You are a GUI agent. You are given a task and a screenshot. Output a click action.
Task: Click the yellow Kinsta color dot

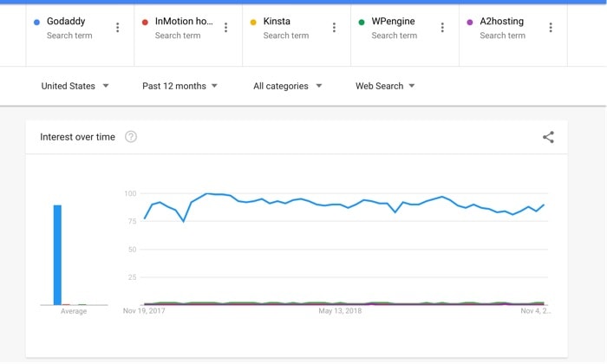[x=253, y=22]
